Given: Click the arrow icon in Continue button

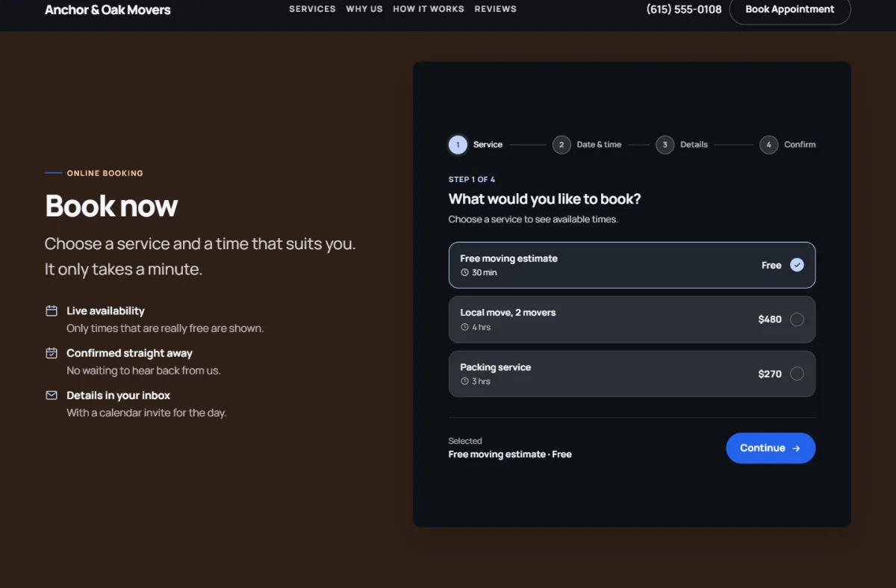Looking at the screenshot, I should [x=796, y=448].
